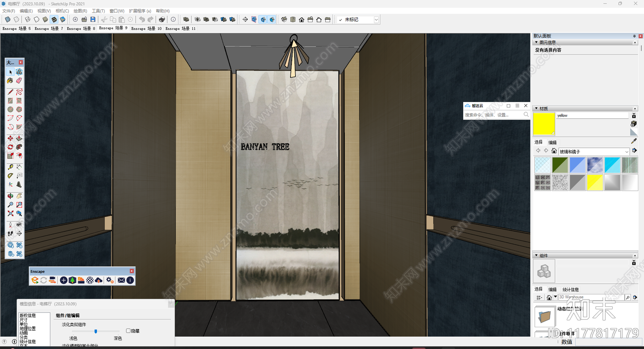Select the Freehand tool

[19, 92]
